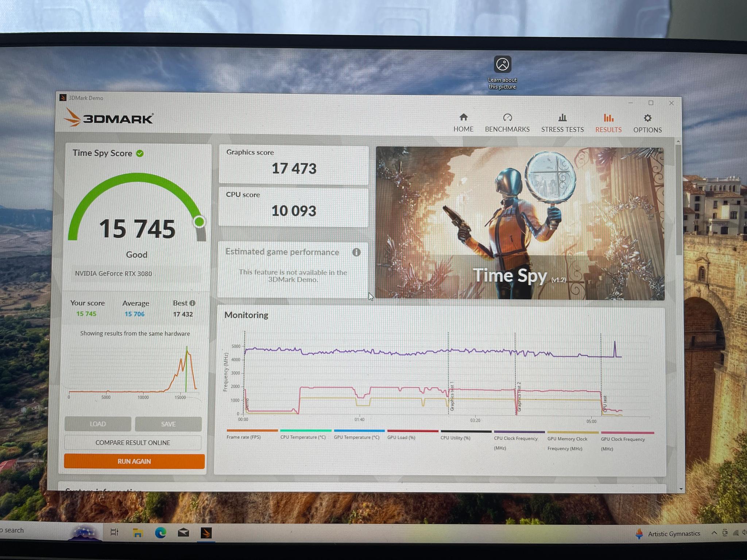Click the results window vertical scrollbar
747x560 pixels.
[678, 201]
